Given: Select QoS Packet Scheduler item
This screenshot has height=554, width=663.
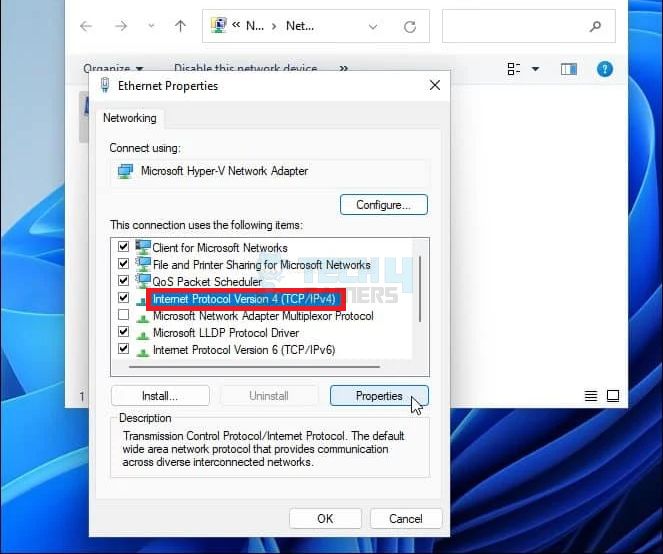Looking at the screenshot, I should point(207,282).
